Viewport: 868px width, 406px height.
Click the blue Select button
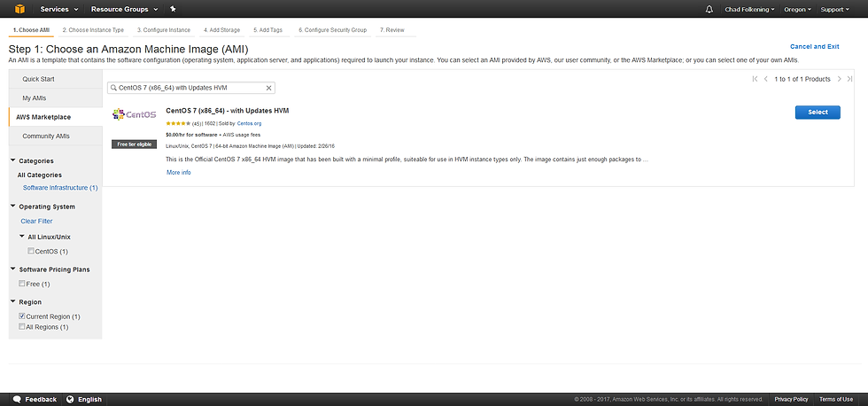pos(818,112)
